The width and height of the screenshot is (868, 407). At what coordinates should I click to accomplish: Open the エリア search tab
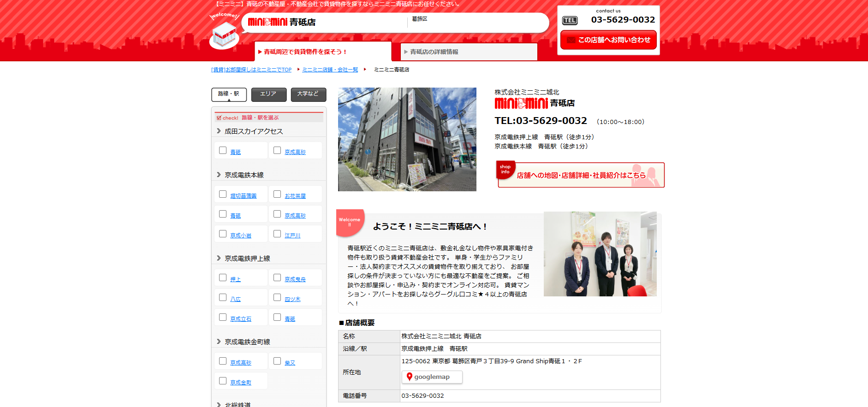click(x=268, y=94)
